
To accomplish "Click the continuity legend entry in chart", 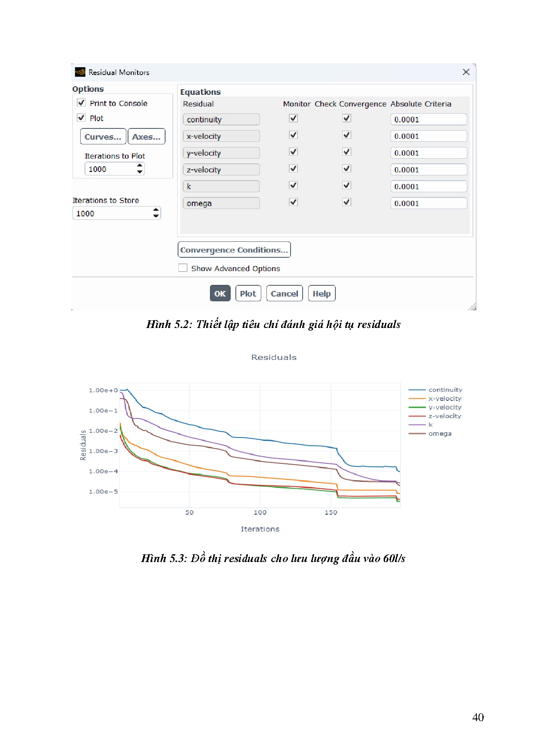I will (445, 390).
